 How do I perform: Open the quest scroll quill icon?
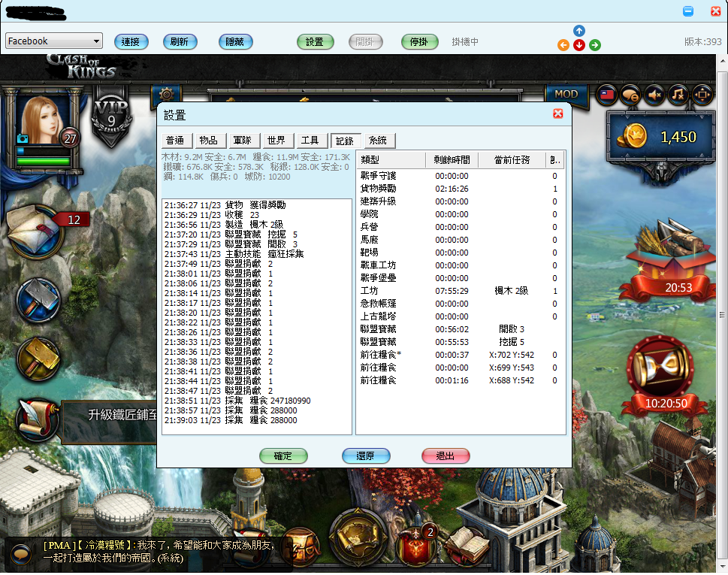[37, 419]
